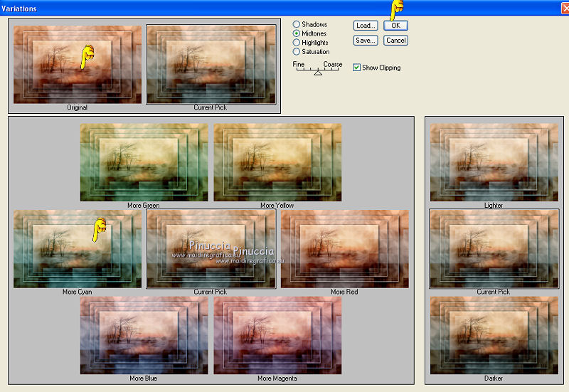Select the Midtones radio button
569x392 pixels.
pyautogui.click(x=297, y=33)
